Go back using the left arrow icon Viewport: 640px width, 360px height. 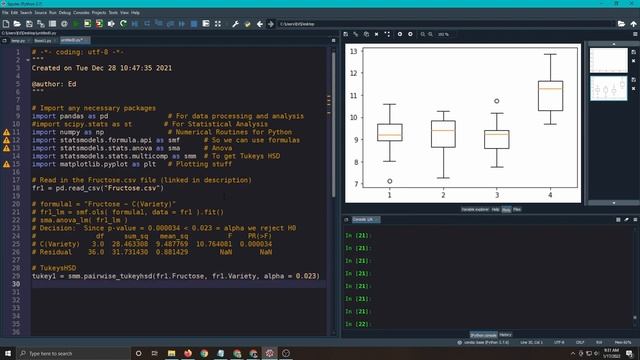pos(260,24)
